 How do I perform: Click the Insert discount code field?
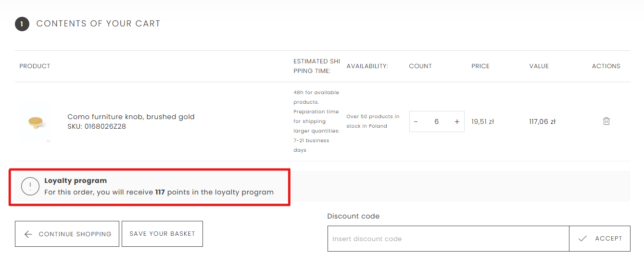(x=448, y=239)
